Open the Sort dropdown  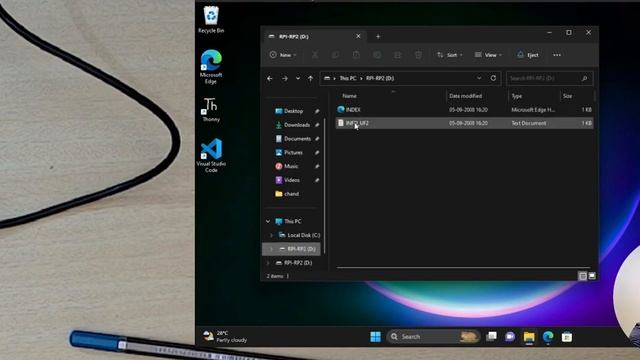pos(449,55)
